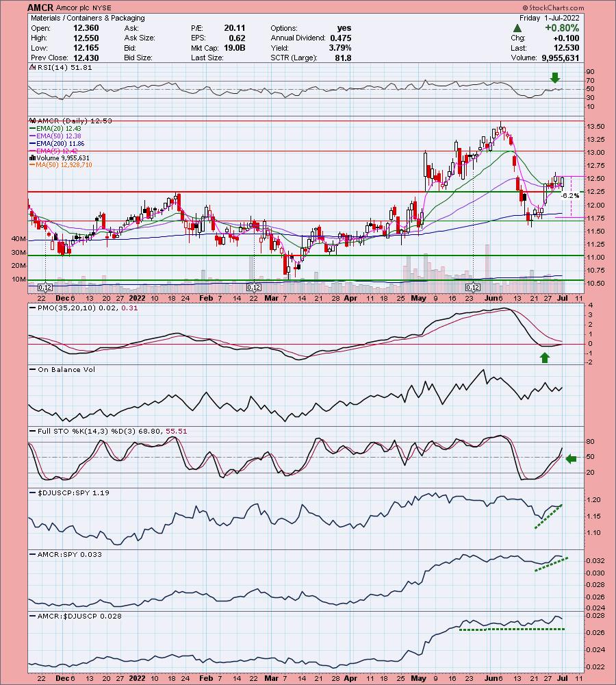
Task: Select the Prev Close value 12.430
Action: pos(86,58)
